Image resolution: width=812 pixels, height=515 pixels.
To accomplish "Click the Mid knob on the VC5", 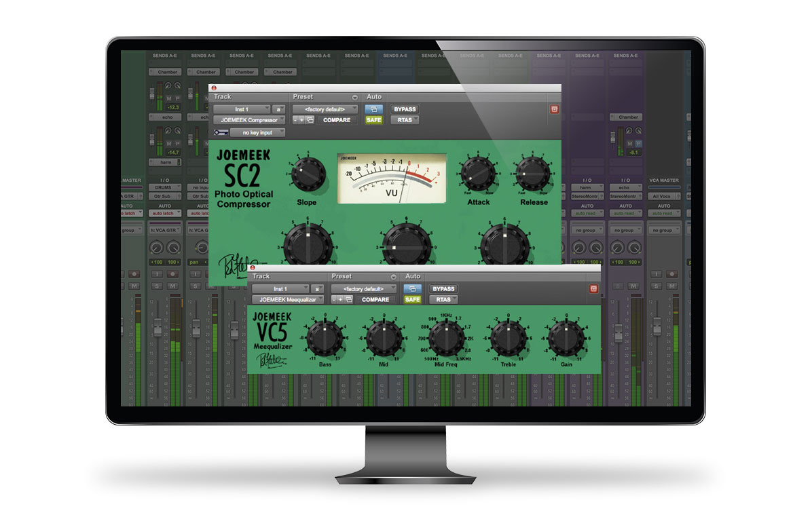I will [384, 339].
